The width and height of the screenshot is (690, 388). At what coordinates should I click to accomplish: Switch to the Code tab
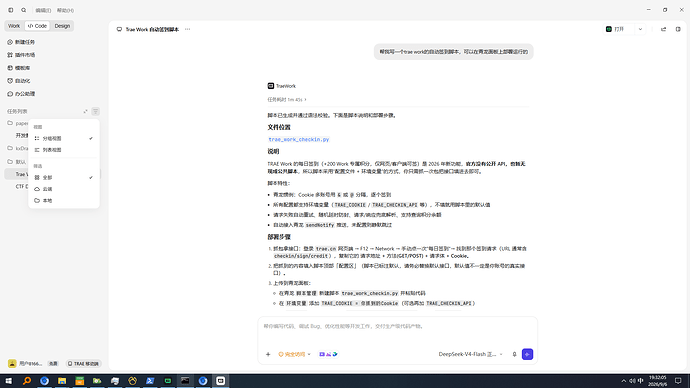coord(37,26)
